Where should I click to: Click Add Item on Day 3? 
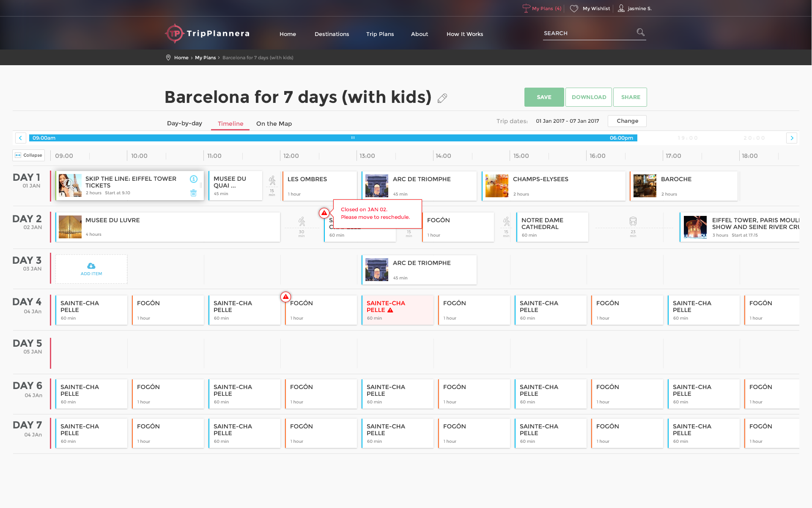tap(91, 269)
